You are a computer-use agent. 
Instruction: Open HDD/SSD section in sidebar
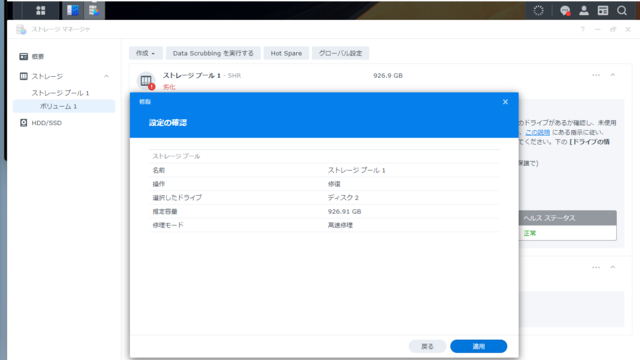(x=47, y=123)
